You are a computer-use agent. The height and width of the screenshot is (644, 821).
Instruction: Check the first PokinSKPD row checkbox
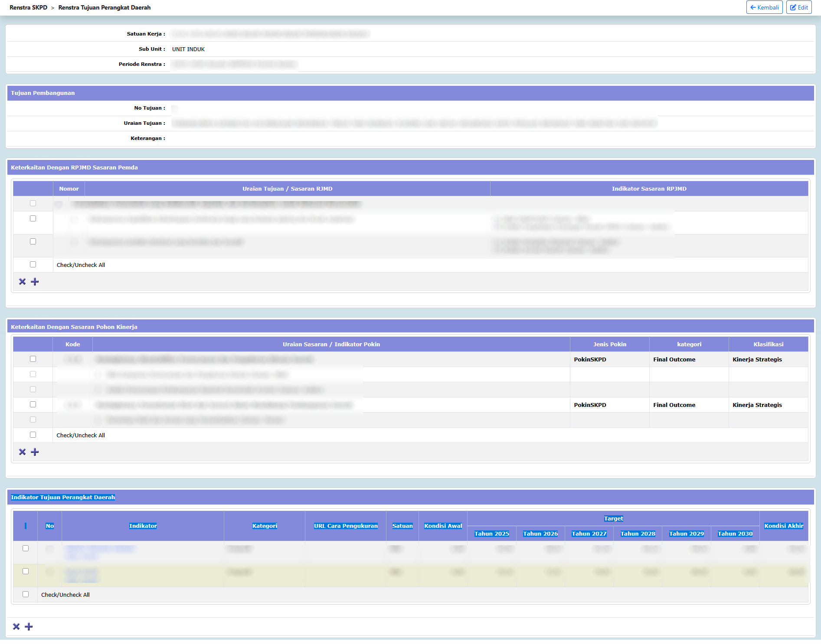point(33,359)
